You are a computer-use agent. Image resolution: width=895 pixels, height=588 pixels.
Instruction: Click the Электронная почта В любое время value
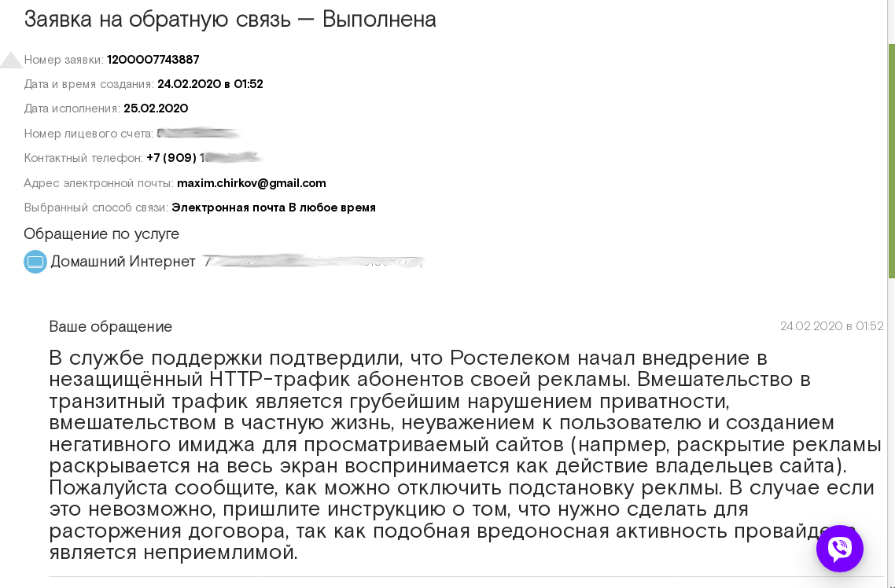point(274,208)
